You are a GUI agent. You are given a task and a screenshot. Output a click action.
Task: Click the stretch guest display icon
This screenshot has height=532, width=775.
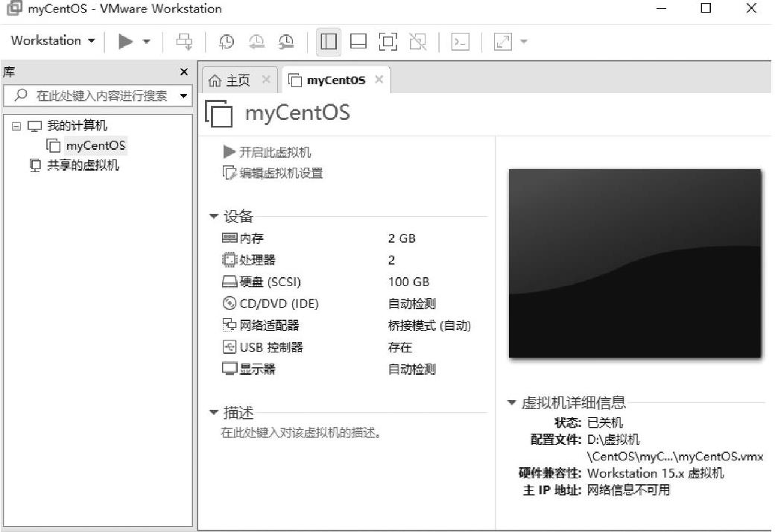click(x=503, y=42)
